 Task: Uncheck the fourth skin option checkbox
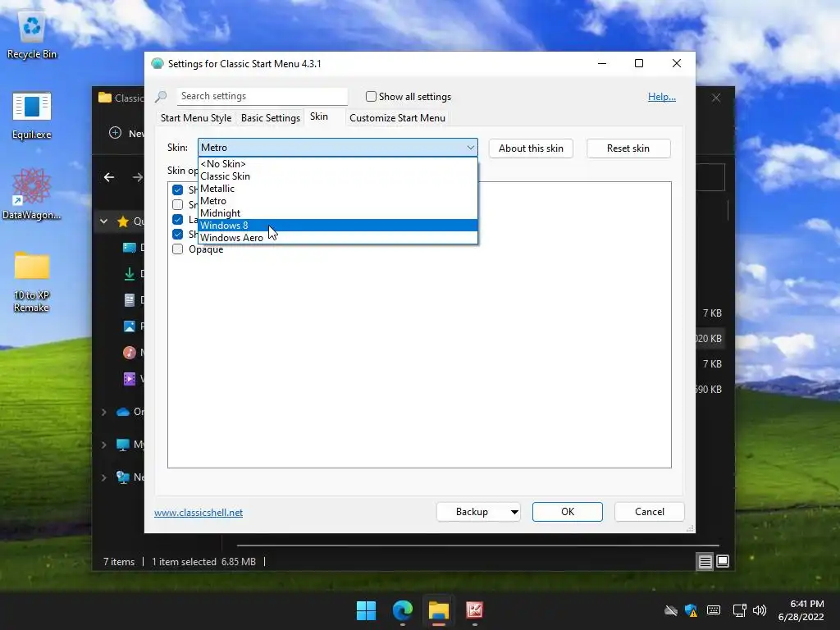point(178,234)
